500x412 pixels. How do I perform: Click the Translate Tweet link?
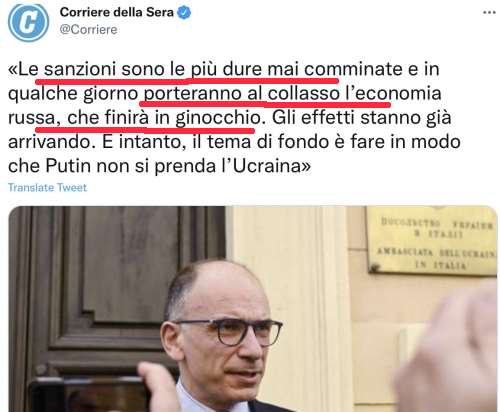(x=47, y=187)
